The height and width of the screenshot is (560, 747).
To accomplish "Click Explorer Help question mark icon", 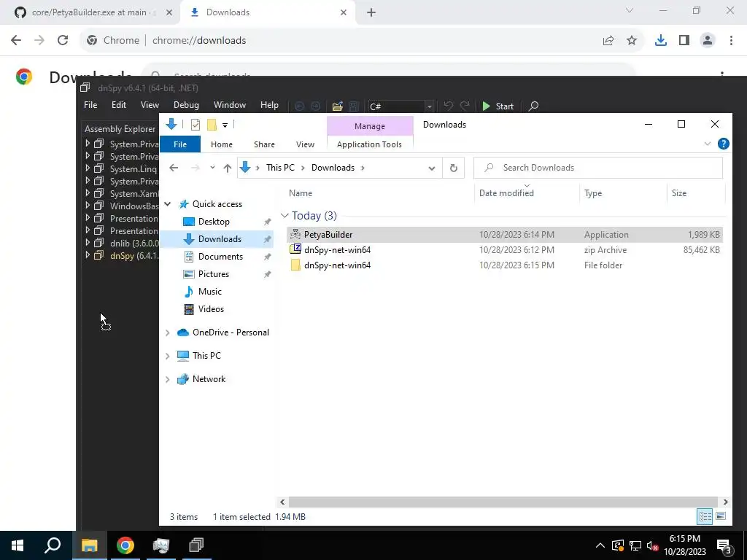I will pos(723,144).
